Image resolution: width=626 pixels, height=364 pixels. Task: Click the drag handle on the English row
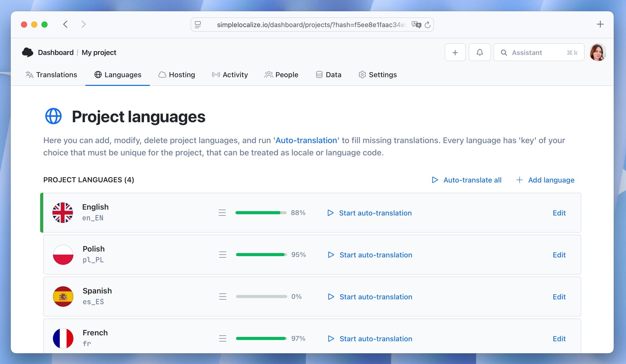222,212
